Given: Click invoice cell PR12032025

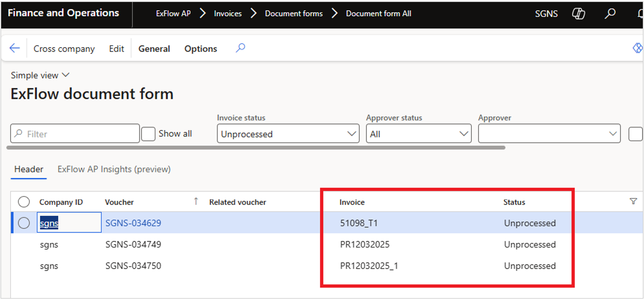Looking at the screenshot, I should click(365, 244).
